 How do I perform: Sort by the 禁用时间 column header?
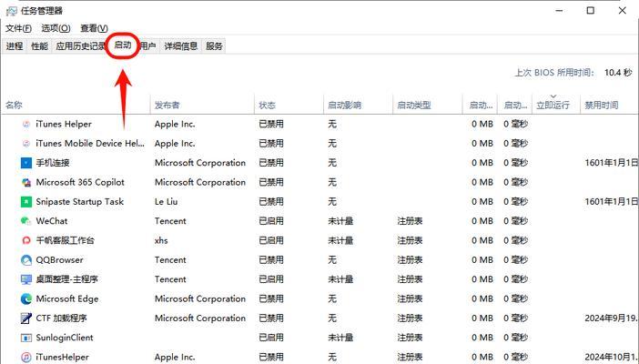click(x=609, y=105)
